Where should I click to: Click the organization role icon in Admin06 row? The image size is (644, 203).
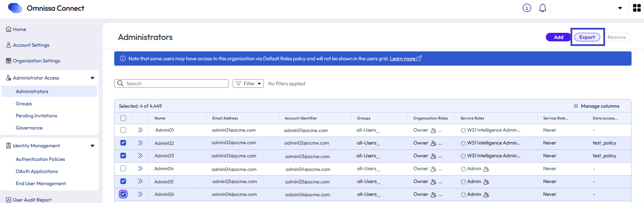[x=433, y=194]
